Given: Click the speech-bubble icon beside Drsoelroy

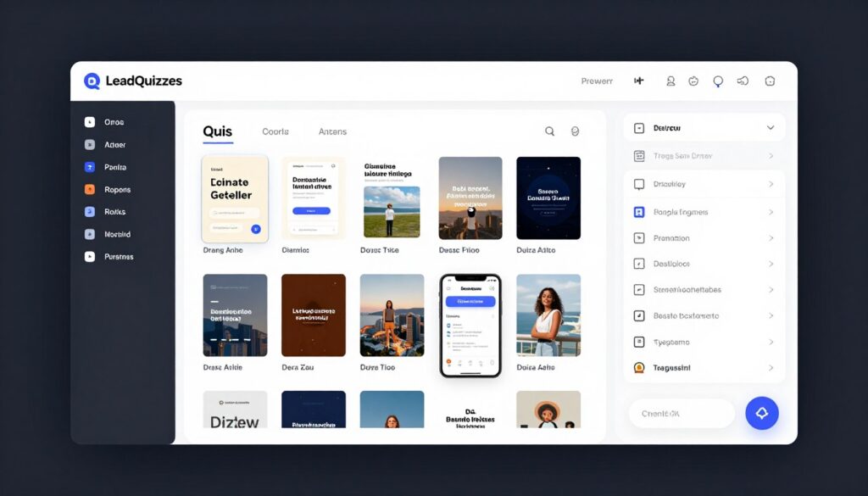Looking at the screenshot, I should click(640, 185).
